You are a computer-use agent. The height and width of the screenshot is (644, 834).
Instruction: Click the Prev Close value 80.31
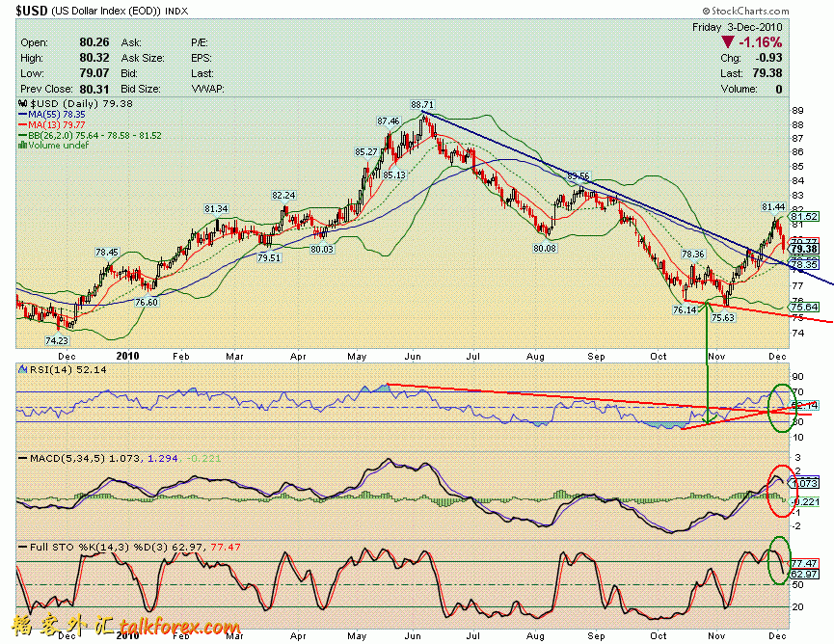[x=94, y=89]
